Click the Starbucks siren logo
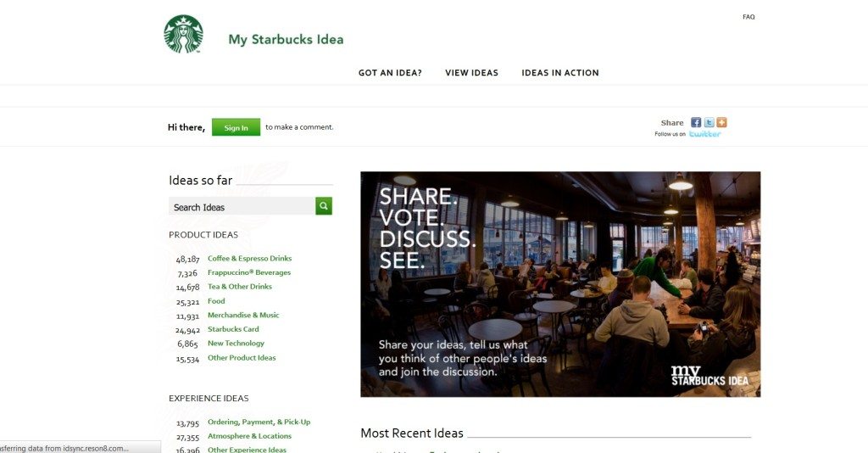868x453 pixels. click(x=183, y=34)
